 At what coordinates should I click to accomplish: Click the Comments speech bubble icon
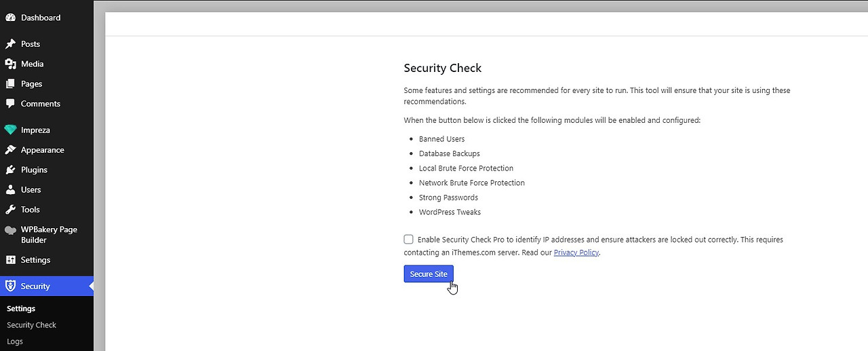pyautogui.click(x=10, y=104)
